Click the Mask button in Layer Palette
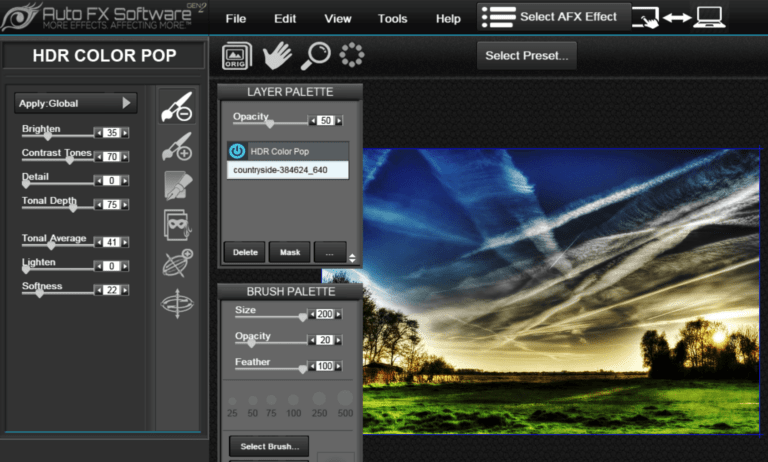Screen dimensions: 768x462 tap(290, 252)
